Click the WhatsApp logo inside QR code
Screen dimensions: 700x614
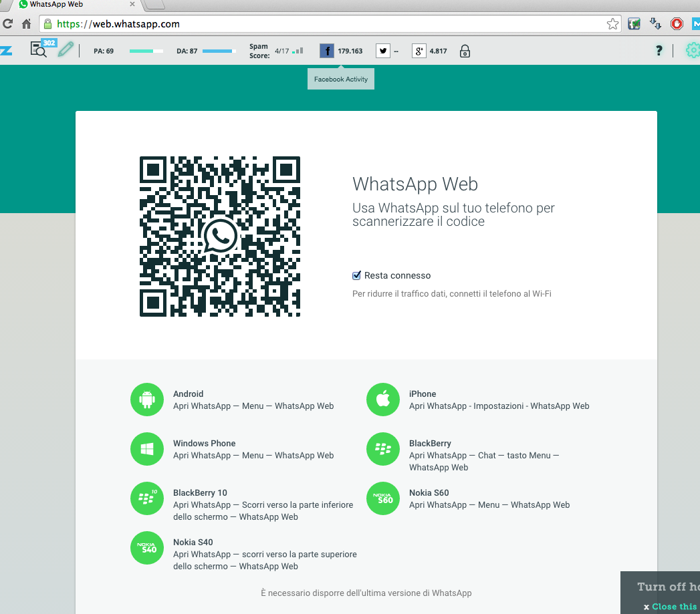tap(220, 236)
